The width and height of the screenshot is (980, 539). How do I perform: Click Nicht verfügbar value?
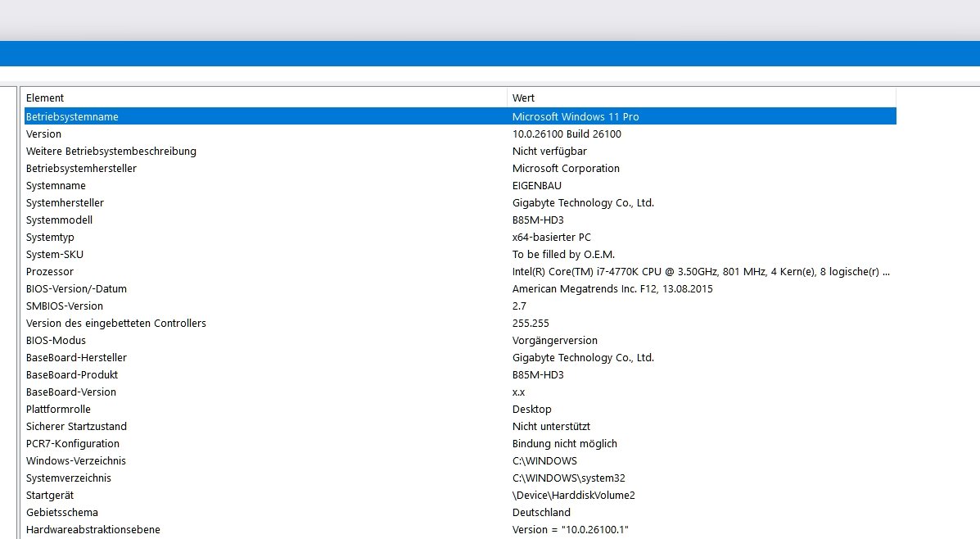[549, 152]
